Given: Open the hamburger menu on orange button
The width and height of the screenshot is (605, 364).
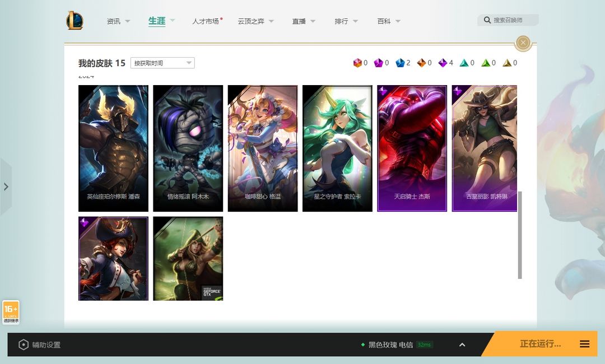Looking at the screenshot, I should click(584, 344).
